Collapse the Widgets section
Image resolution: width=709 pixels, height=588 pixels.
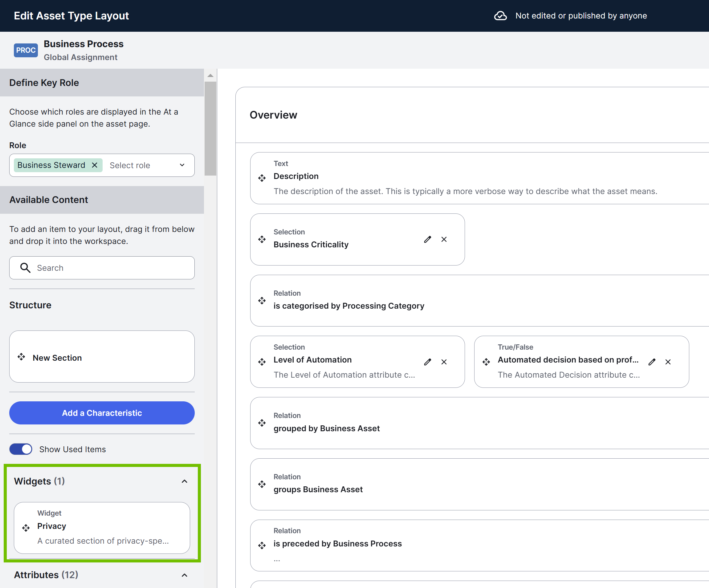coord(184,481)
